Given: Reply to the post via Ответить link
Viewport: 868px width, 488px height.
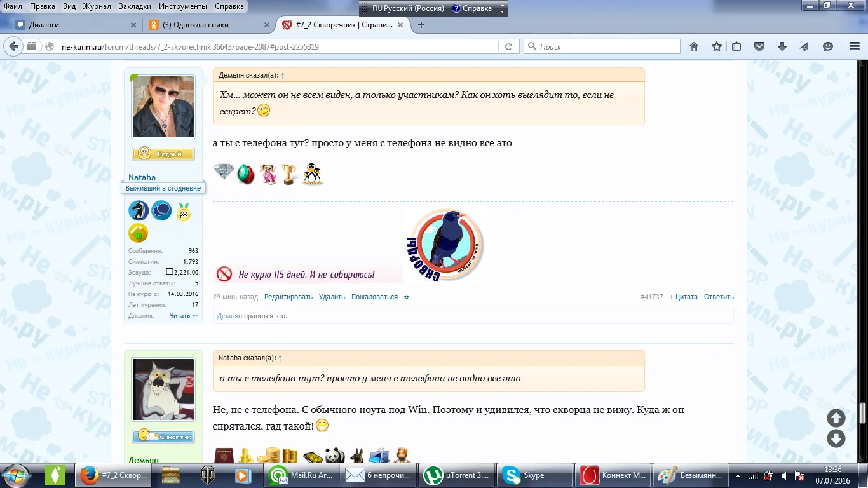Looking at the screenshot, I should 719,297.
